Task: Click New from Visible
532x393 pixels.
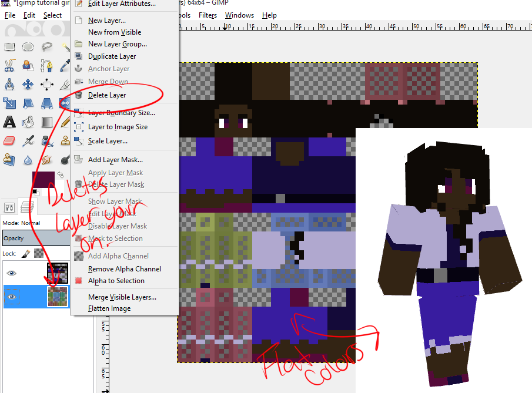Action: click(x=125, y=32)
